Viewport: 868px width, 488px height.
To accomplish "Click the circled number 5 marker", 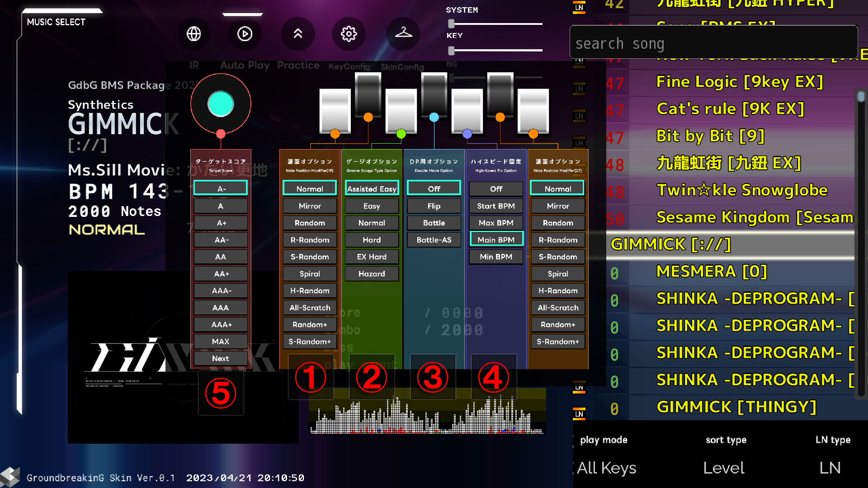I will click(x=221, y=393).
